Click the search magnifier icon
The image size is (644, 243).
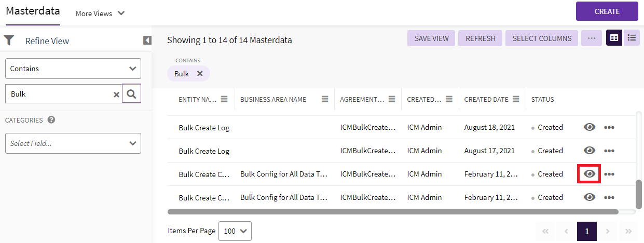tap(132, 94)
